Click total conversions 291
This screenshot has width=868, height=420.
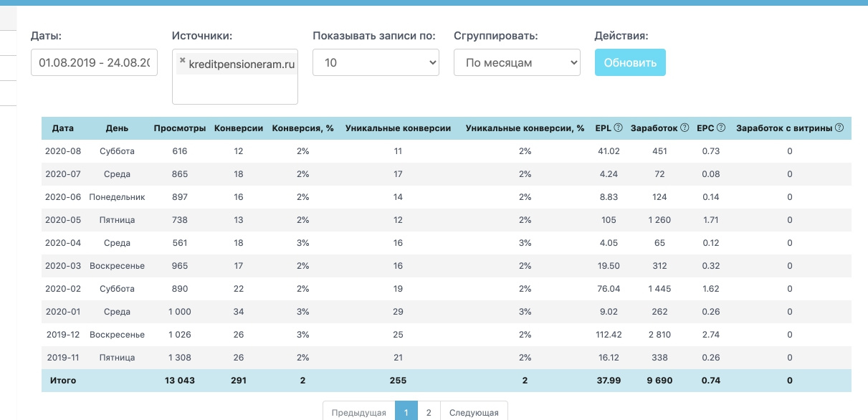coord(239,381)
